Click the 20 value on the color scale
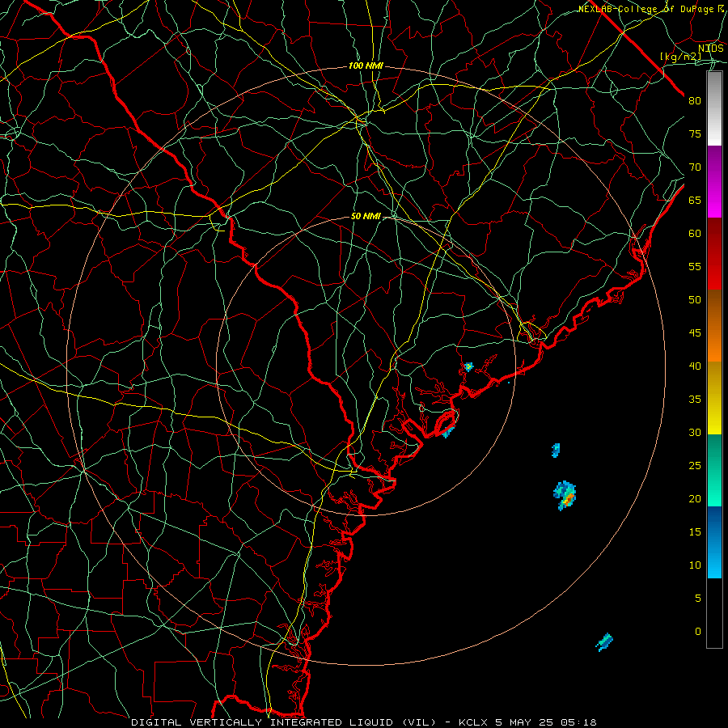Screen dimensions: 728x728 [695, 498]
